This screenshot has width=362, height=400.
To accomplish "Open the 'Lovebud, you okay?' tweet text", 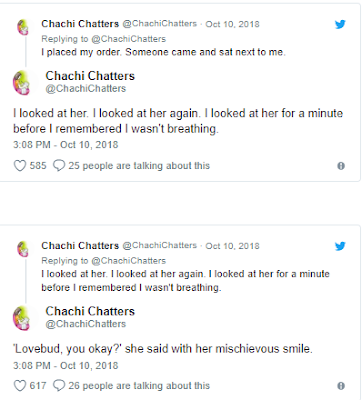I will [x=163, y=349].
